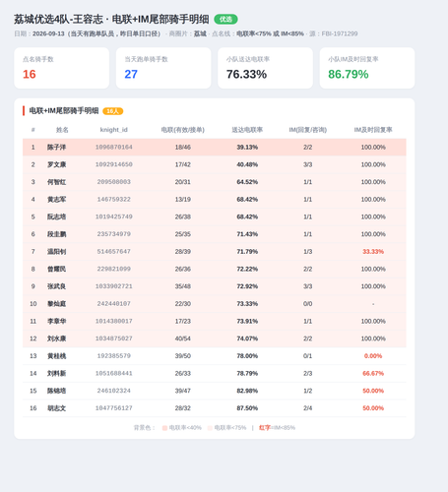Click the 0/0 IM count cell
This screenshot has height=492, width=448.
(307, 304)
